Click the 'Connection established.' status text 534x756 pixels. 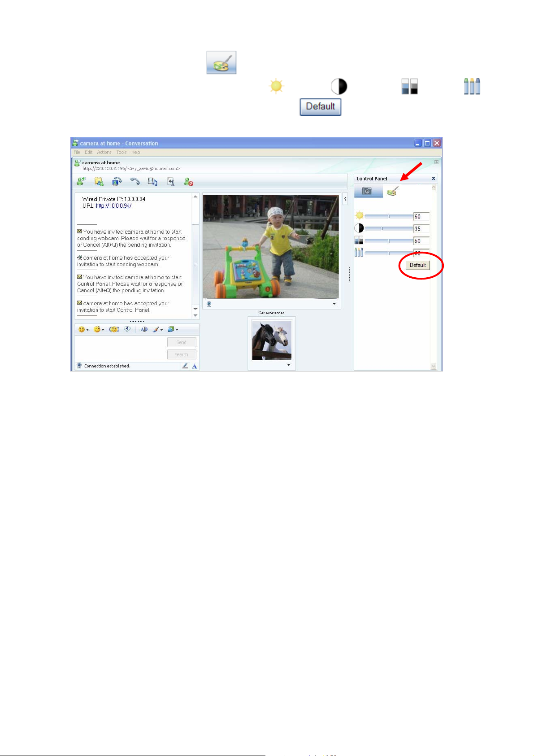pos(107,366)
